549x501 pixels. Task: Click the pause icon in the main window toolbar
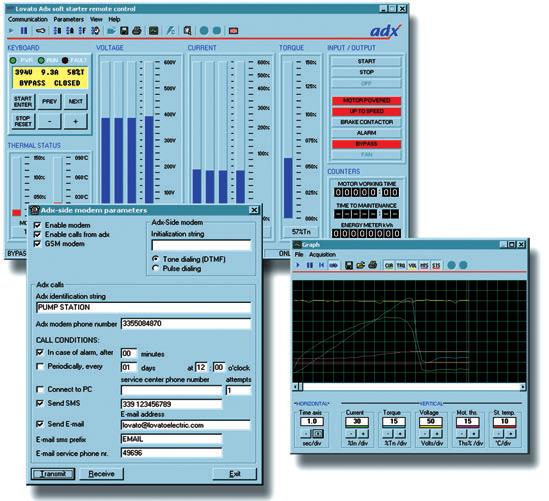coord(24,31)
